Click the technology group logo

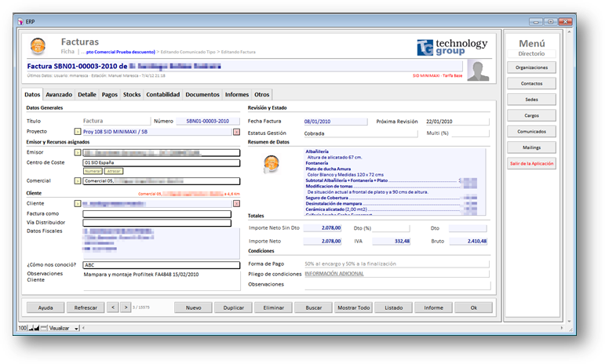coord(452,47)
